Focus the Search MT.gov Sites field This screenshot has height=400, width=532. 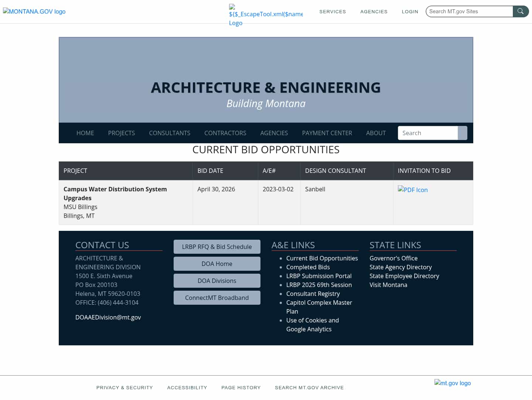click(x=469, y=11)
